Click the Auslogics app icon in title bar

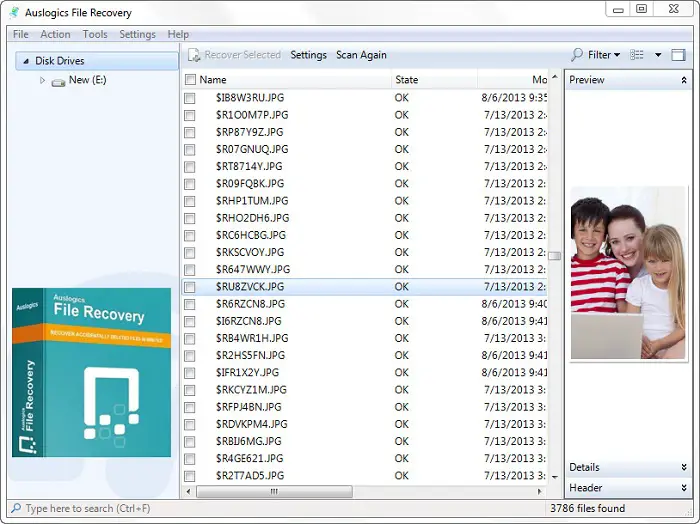pyautogui.click(x=14, y=13)
